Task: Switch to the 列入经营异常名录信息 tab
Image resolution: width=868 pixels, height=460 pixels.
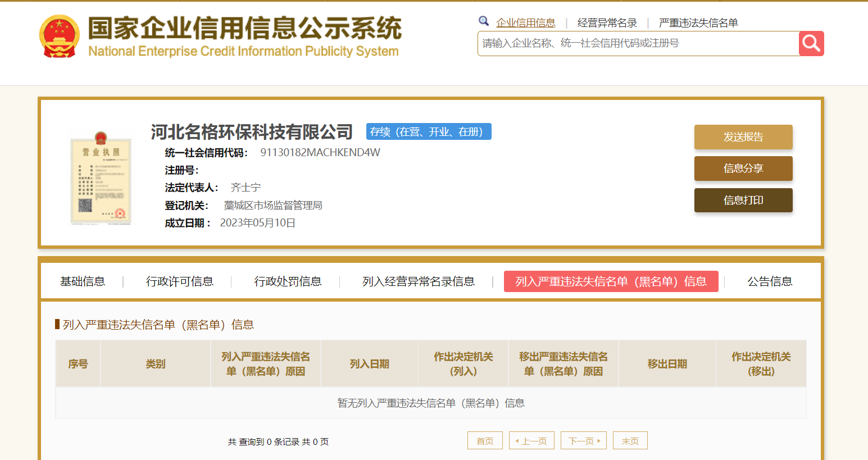Action: [419, 281]
